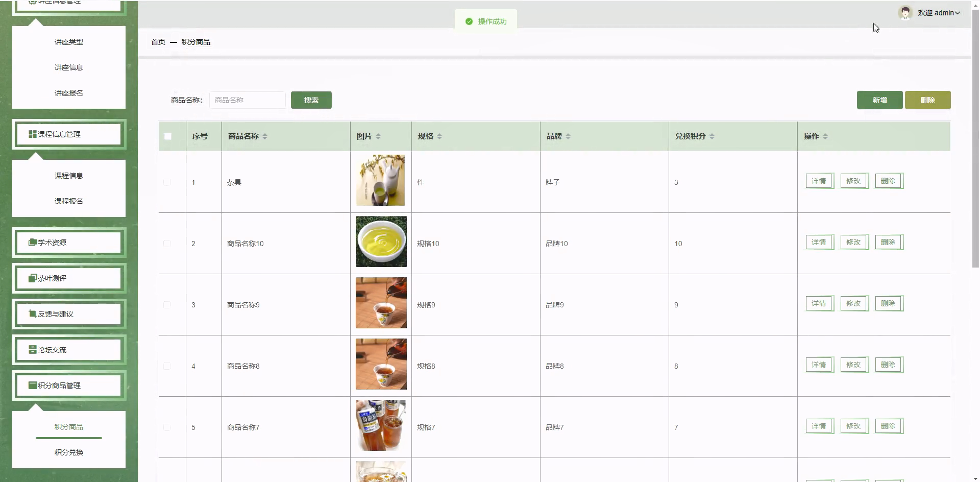This screenshot has width=980, height=482.
Task: Click 详情 for the 茶具 row
Action: tap(819, 181)
